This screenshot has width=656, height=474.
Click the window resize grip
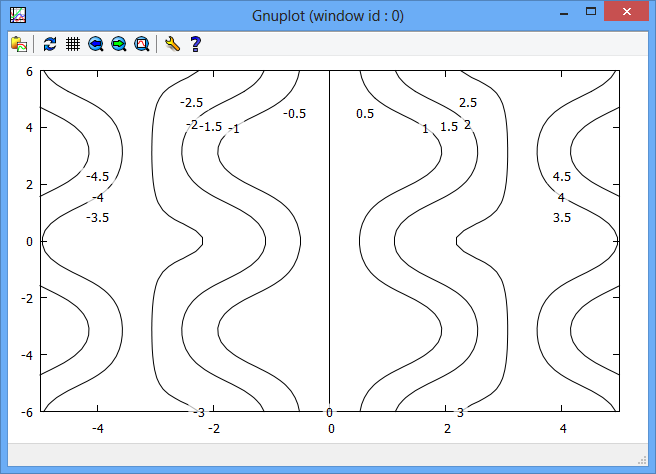642,460
